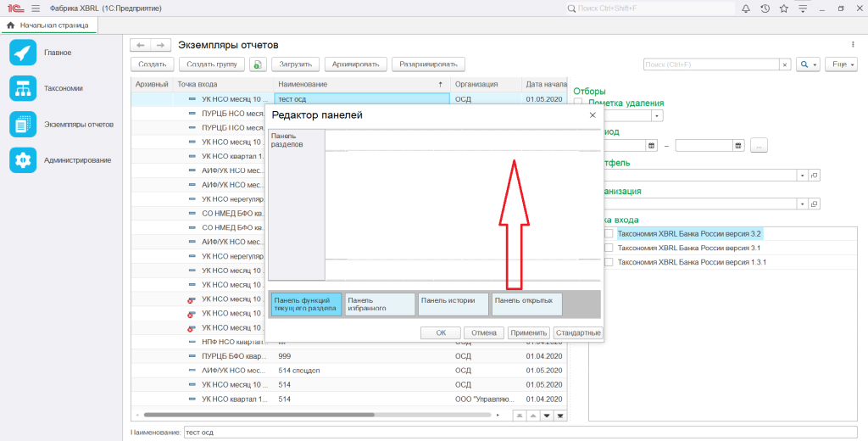Click the Создать группу button

point(212,64)
